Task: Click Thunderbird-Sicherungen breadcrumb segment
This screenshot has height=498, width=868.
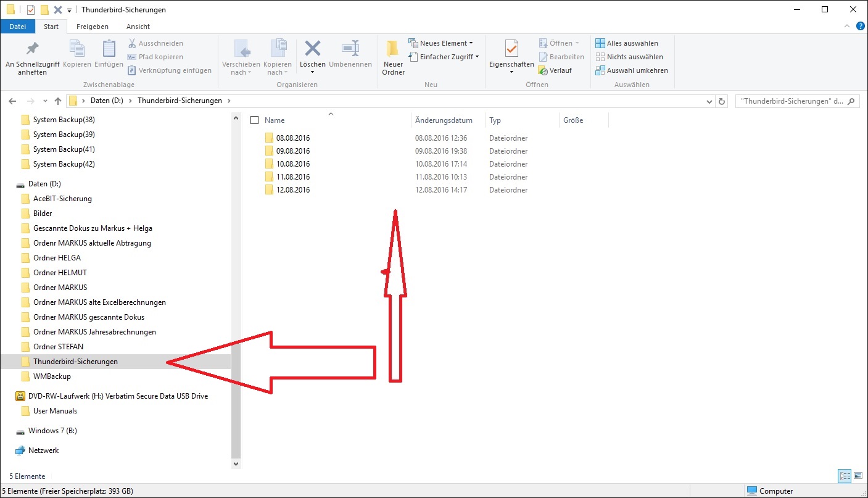Action: (180, 101)
